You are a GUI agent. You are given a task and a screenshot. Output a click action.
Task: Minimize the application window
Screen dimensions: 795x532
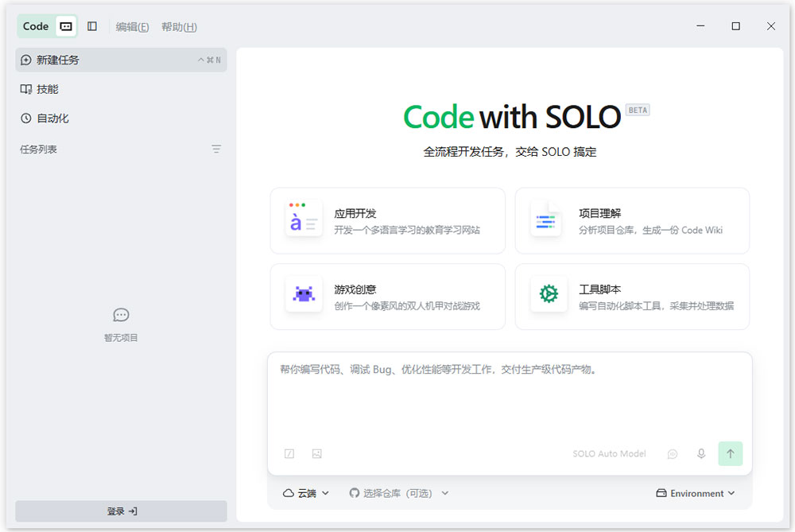point(700,26)
